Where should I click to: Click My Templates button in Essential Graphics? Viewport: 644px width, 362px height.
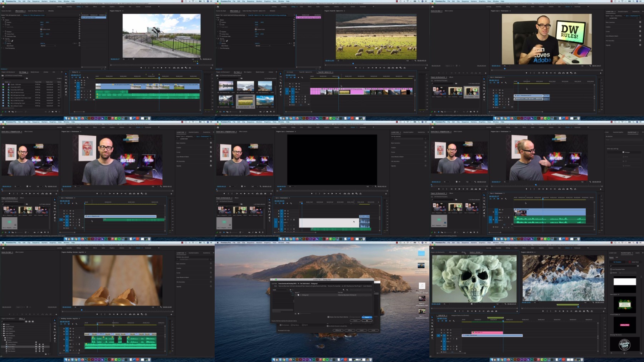tap(617, 262)
